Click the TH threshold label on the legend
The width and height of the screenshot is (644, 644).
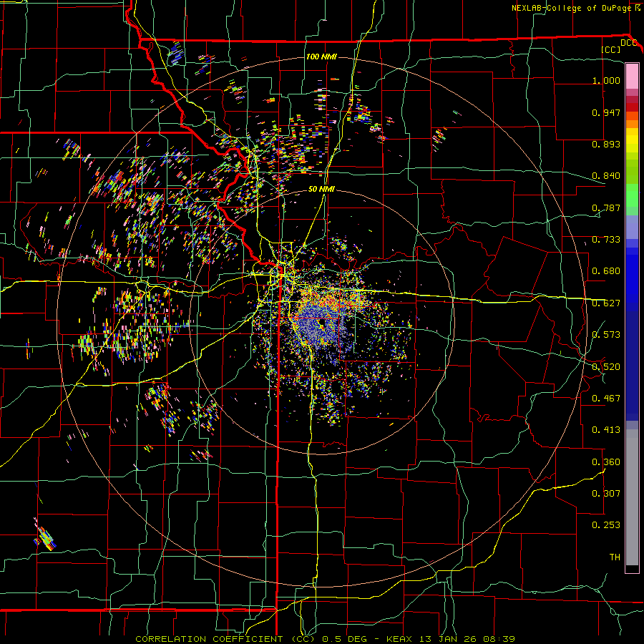point(615,557)
